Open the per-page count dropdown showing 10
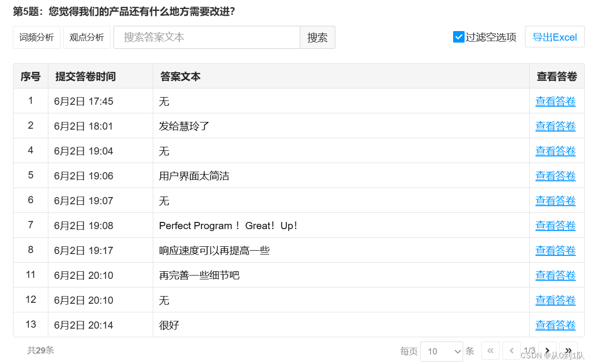This screenshot has width=592, height=364. coord(441,352)
